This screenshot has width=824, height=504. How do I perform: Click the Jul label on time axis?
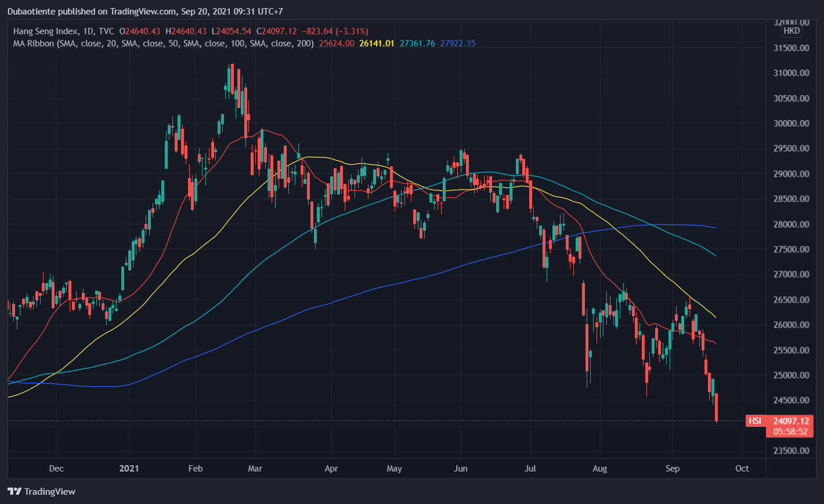coord(530,469)
